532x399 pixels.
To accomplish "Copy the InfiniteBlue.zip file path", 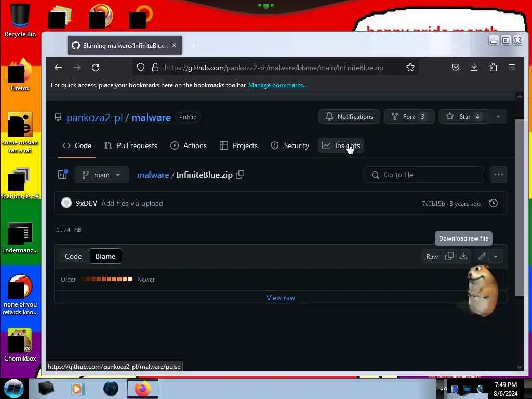I will (x=240, y=175).
